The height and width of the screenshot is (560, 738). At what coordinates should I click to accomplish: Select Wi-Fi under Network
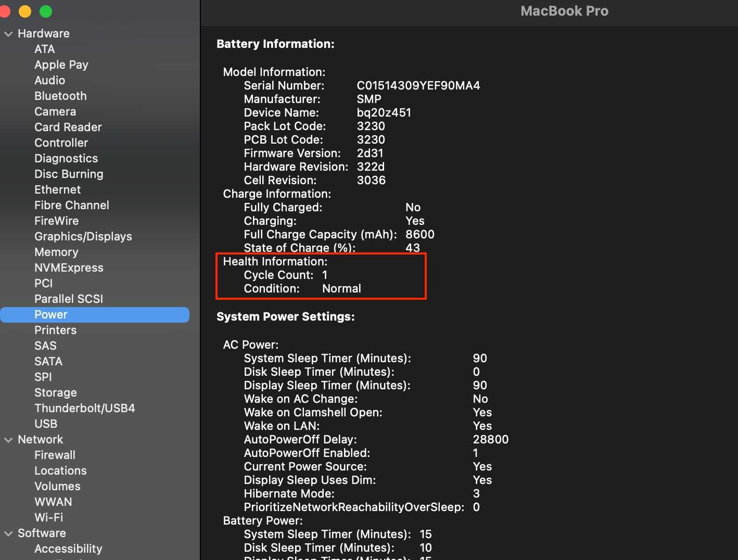(49, 517)
